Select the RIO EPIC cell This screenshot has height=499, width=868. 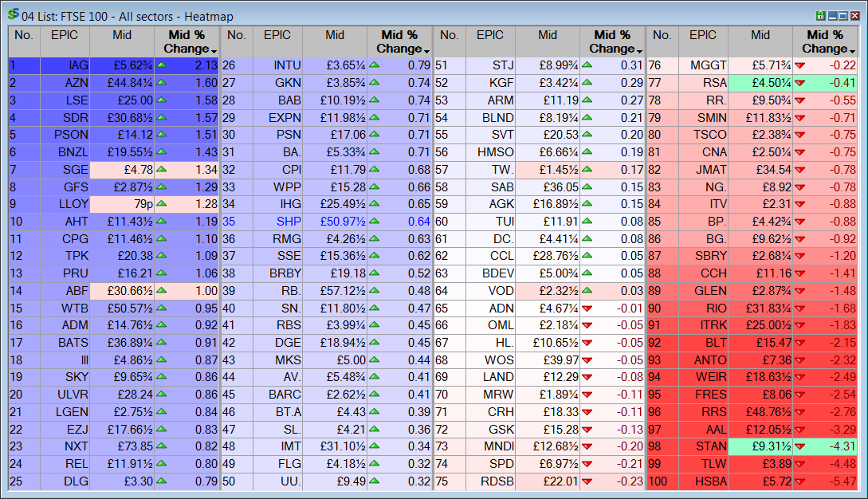point(703,308)
